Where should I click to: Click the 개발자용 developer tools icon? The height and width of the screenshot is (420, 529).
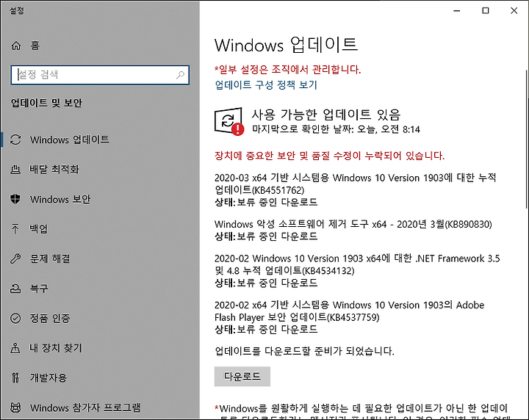point(15,377)
